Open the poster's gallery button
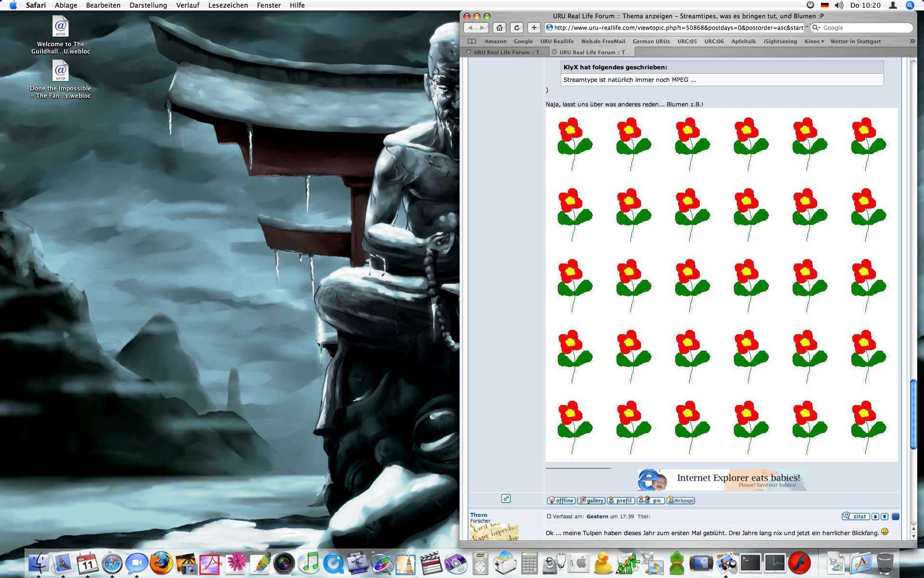Screen dimensions: 924x578 coord(591,500)
